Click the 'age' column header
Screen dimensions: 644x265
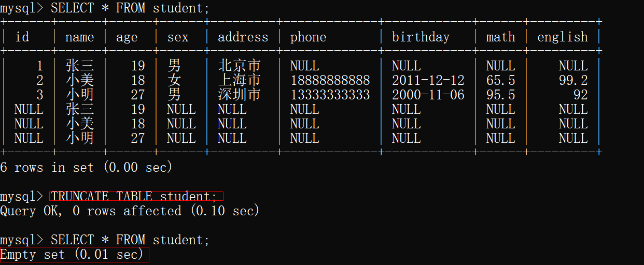tap(127, 37)
